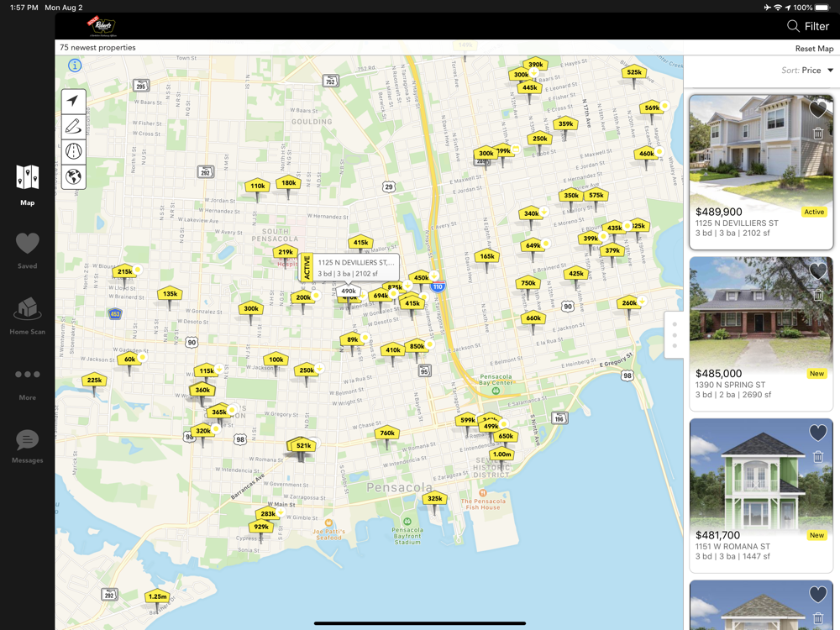Viewport: 840px width, 630px height.
Task: Tap the current location arrow tool
Action: 73,101
